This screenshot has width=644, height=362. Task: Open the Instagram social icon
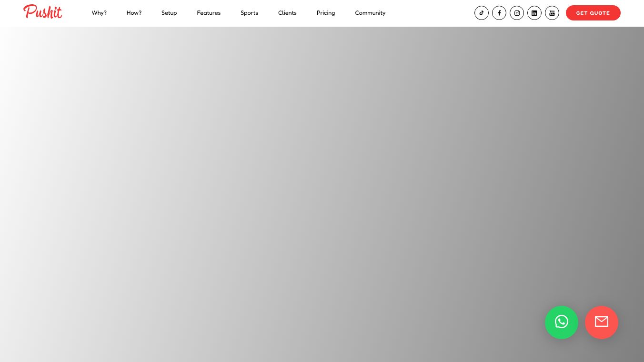click(x=517, y=13)
